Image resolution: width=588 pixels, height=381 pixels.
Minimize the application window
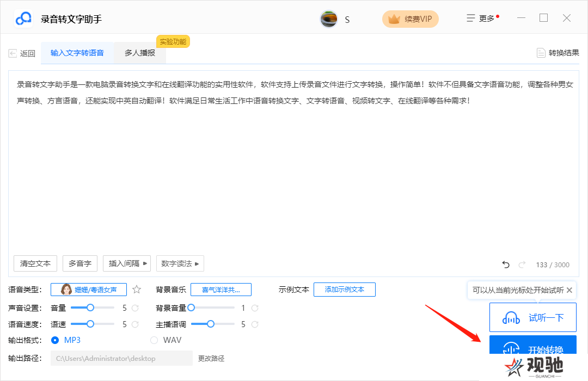[x=521, y=18]
